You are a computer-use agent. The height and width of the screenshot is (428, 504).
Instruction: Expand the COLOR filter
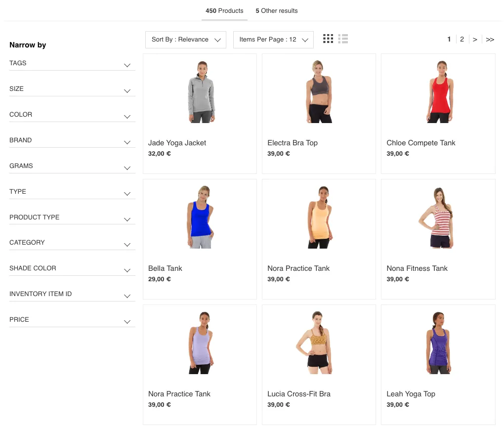(x=72, y=115)
